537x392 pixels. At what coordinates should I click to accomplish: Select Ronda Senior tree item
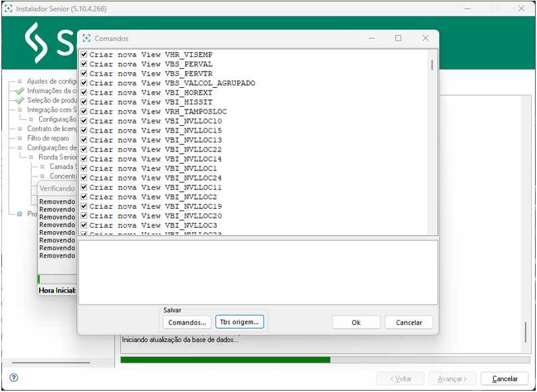point(57,157)
